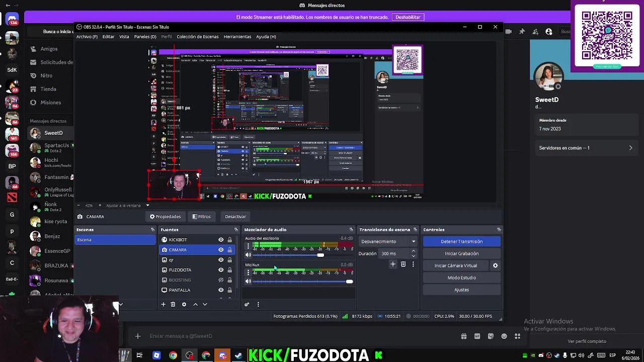Open Mic/Aux three-dot options
Image resolution: width=644 pixels, height=362 pixels.
(248, 273)
